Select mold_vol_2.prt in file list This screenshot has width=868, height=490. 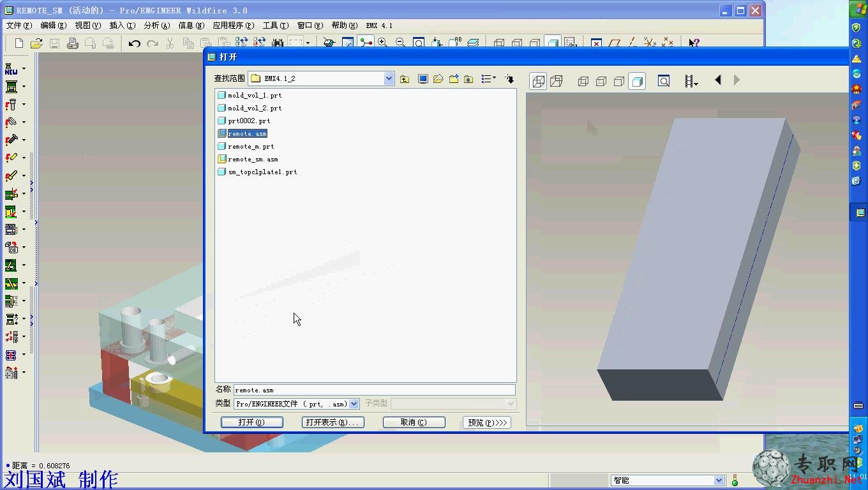point(250,108)
